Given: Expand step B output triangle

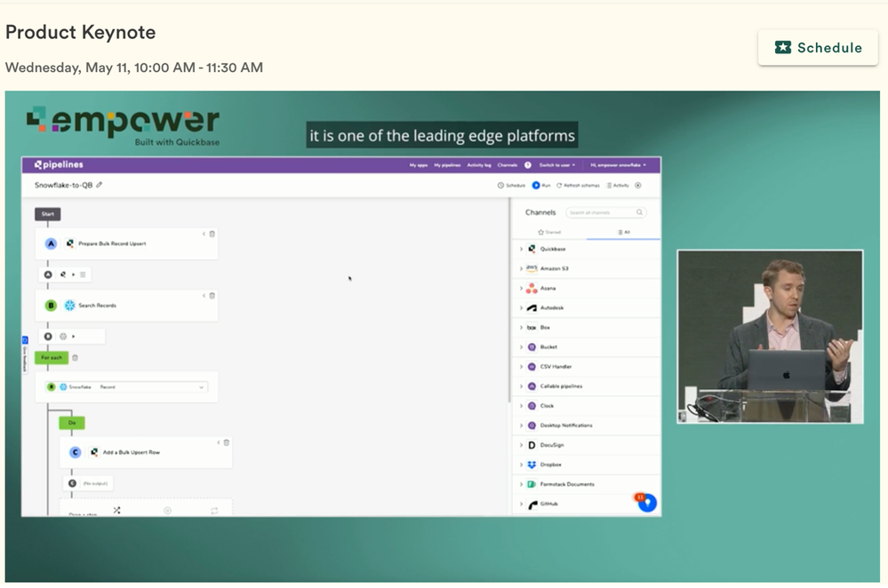Looking at the screenshot, I should point(73,336).
